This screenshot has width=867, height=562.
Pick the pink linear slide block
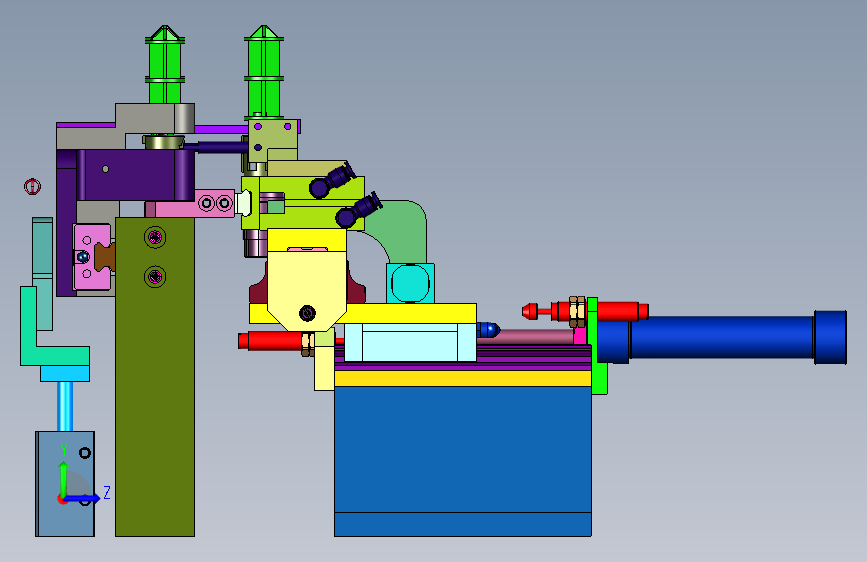(x=92, y=256)
